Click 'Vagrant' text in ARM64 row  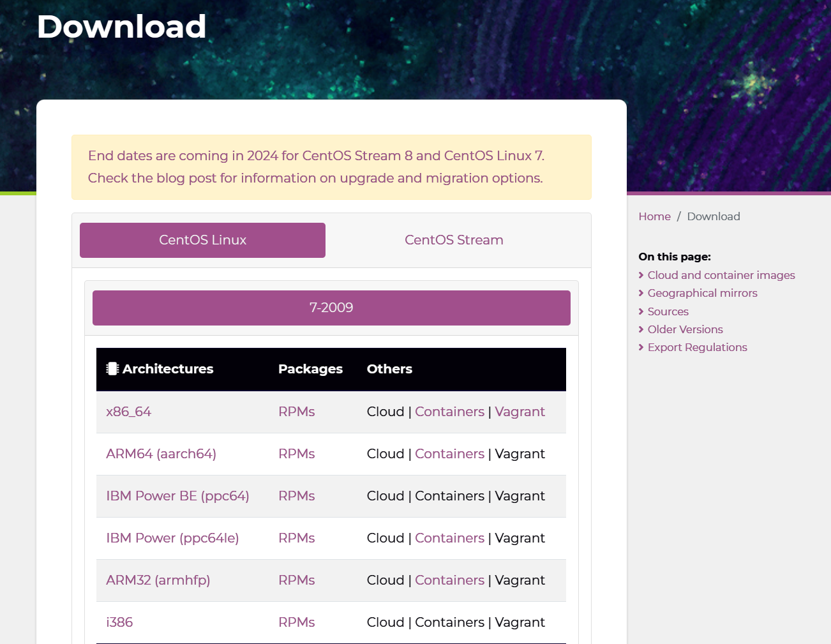click(x=520, y=454)
